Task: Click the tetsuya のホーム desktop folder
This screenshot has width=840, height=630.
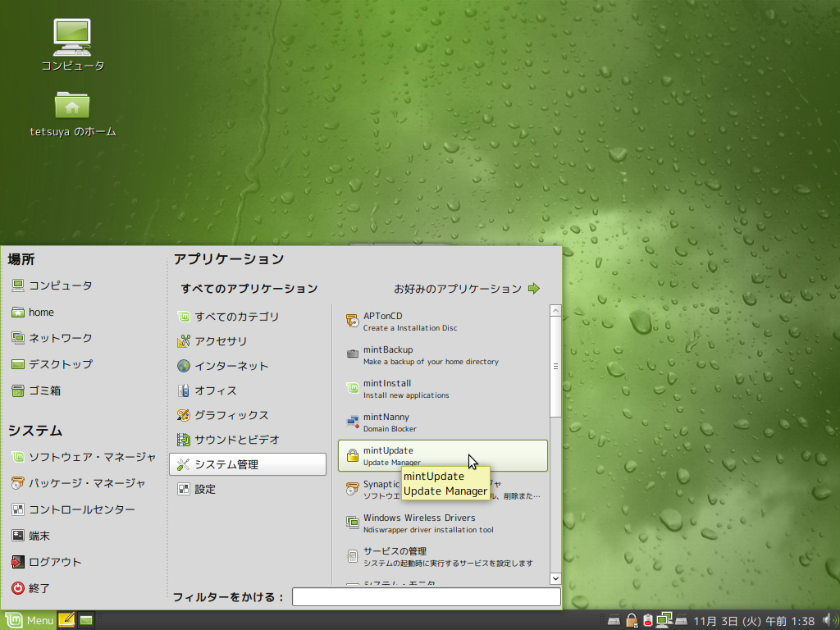Action: pos(72,115)
